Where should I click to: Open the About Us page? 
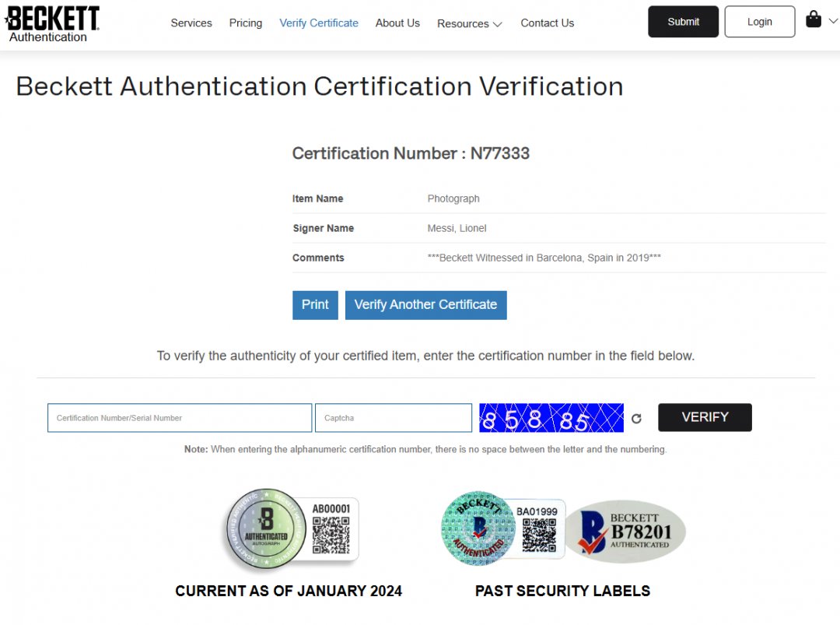(397, 23)
